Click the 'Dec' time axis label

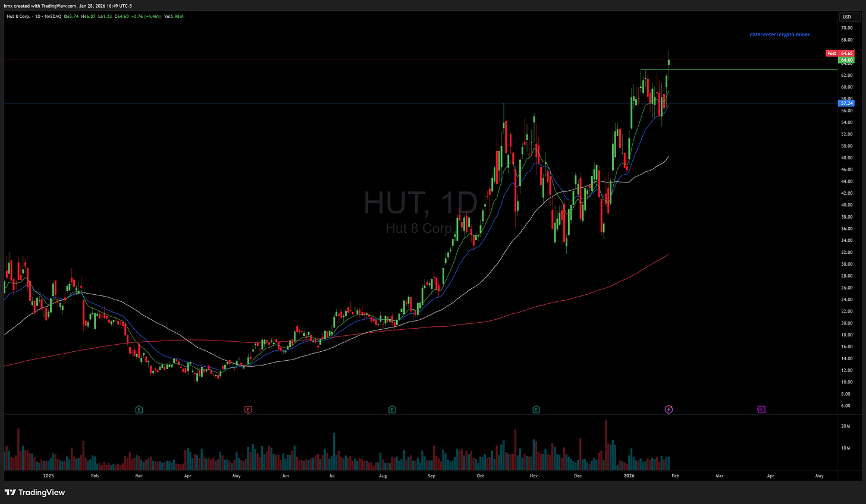pos(578,476)
